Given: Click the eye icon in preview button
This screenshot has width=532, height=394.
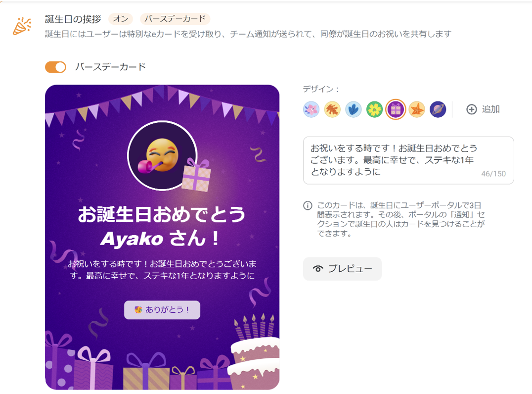Looking at the screenshot, I should tap(318, 269).
